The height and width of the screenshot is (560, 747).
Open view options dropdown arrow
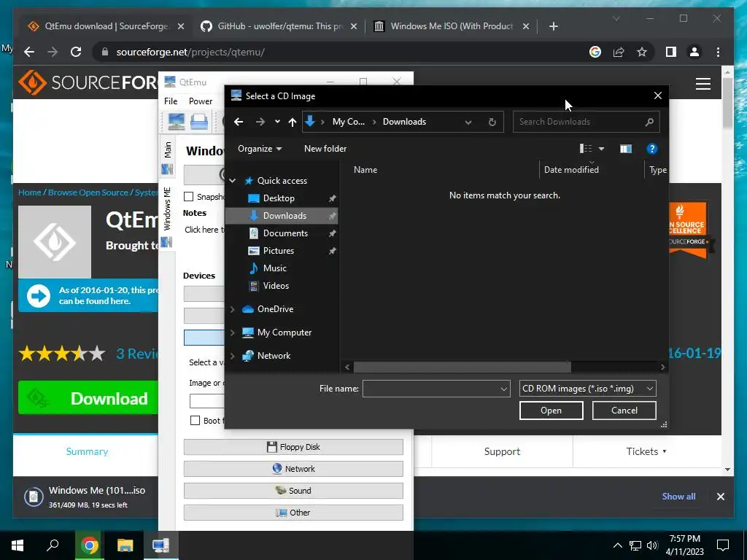coord(602,149)
